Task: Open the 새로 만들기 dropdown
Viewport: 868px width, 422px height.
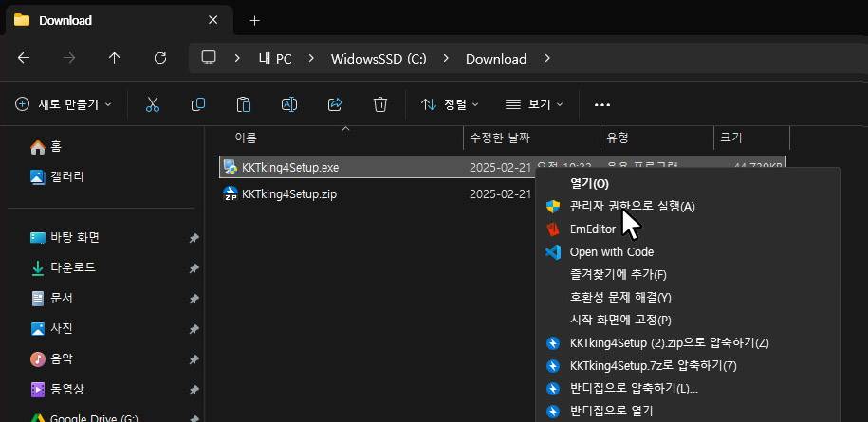Action: coord(64,104)
